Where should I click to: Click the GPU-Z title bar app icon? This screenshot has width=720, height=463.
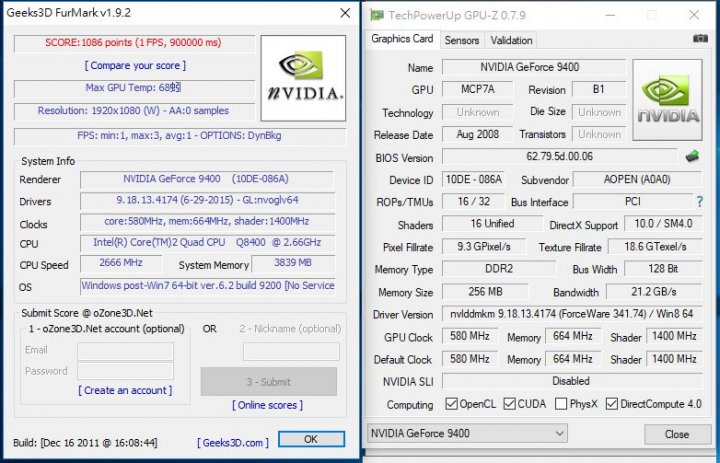tap(377, 15)
